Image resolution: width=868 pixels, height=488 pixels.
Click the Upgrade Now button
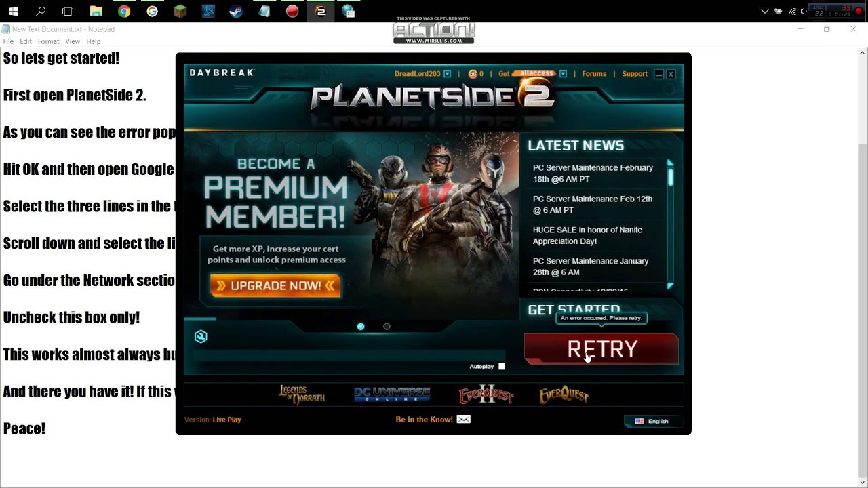coord(275,285)
